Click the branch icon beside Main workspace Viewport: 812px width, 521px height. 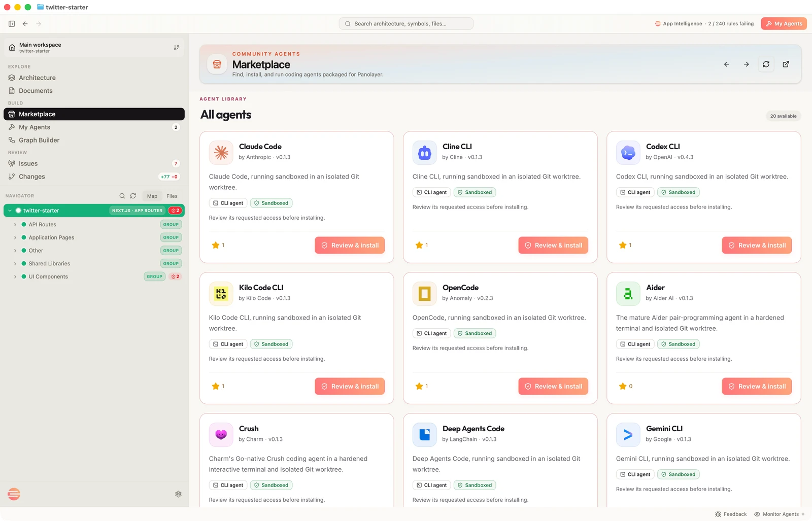(177, 48)
